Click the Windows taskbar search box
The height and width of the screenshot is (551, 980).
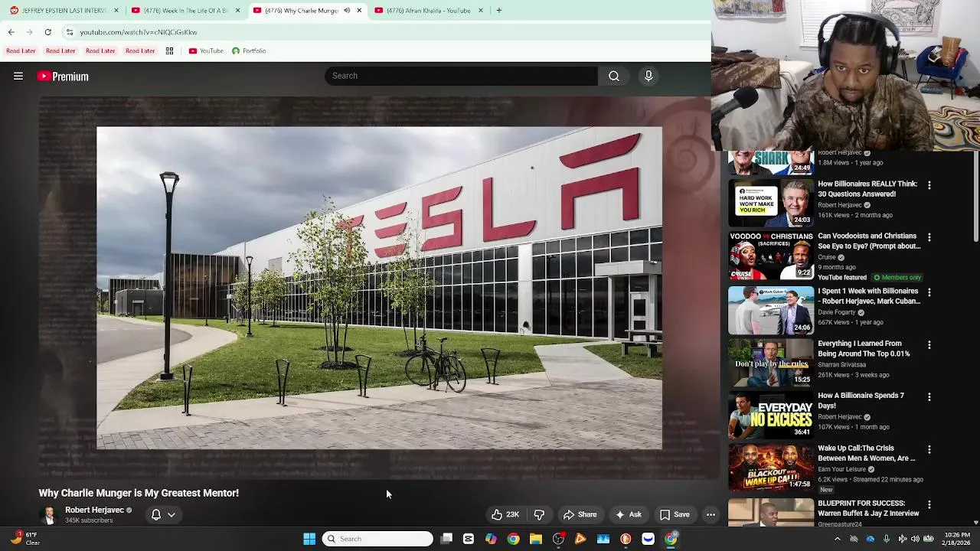tap(377, 539)
